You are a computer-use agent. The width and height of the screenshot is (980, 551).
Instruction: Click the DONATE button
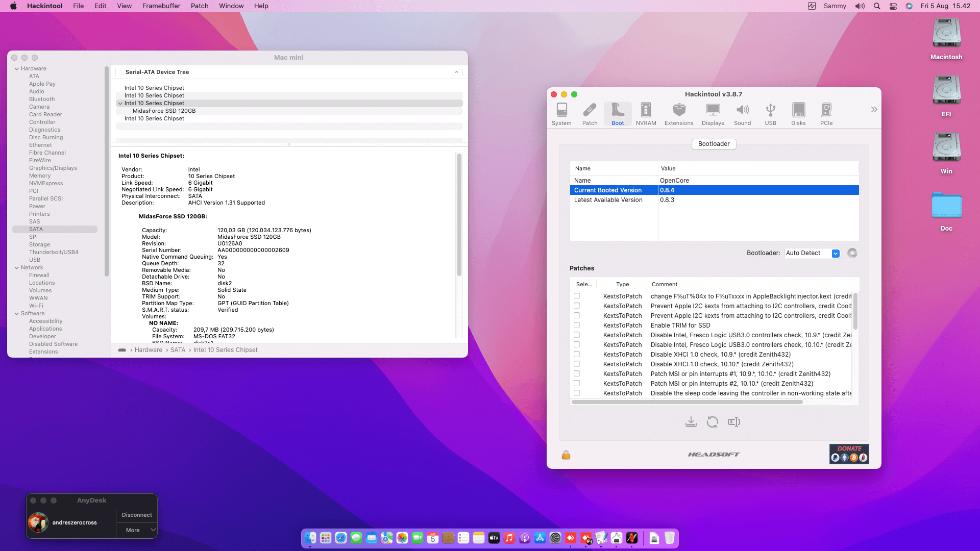coord(849,454)
